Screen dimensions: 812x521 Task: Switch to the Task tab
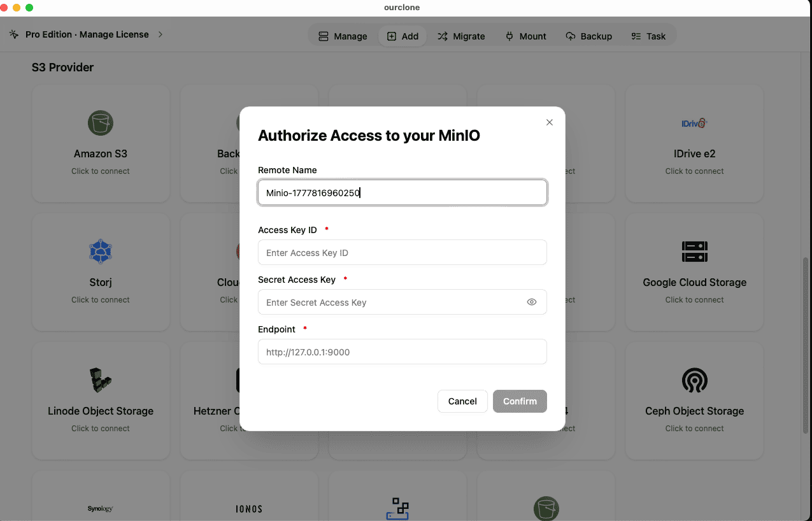(x=648, y=36)
